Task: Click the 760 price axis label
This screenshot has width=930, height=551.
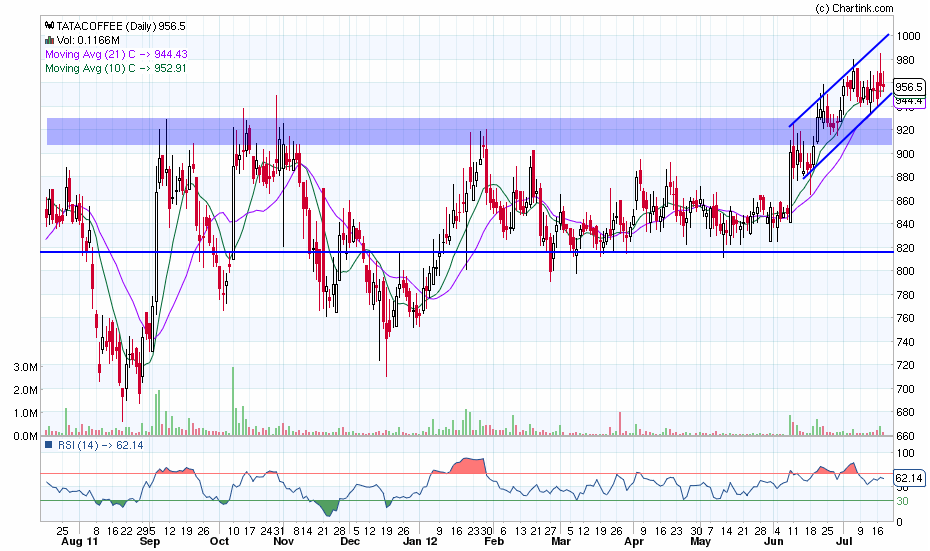Action: tap(905, 319)
